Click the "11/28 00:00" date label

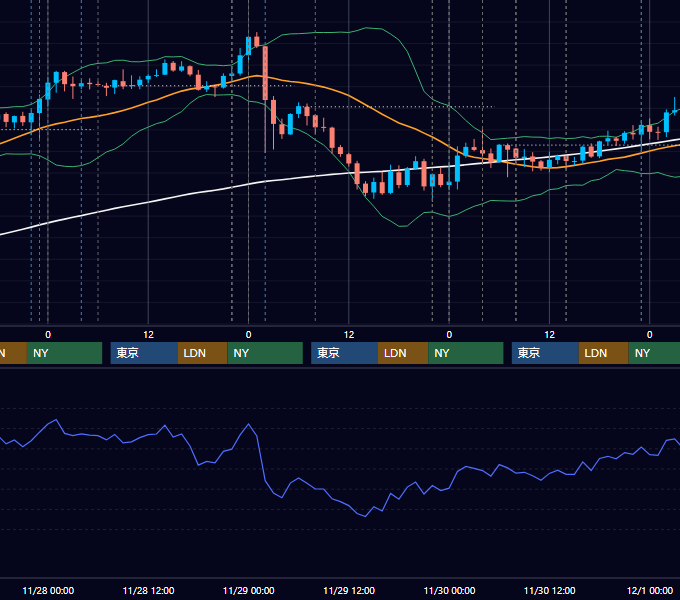pos(48,590)
